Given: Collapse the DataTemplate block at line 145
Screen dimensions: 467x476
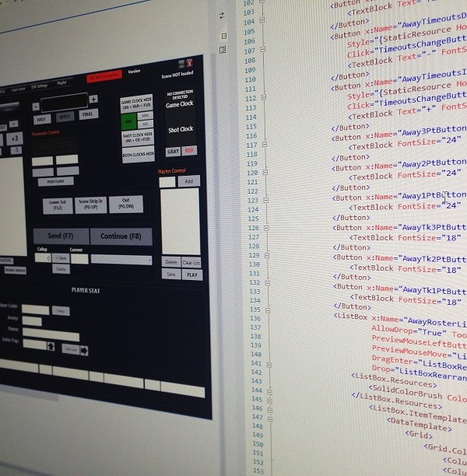Looking at the screenshot, I should 270,401.
